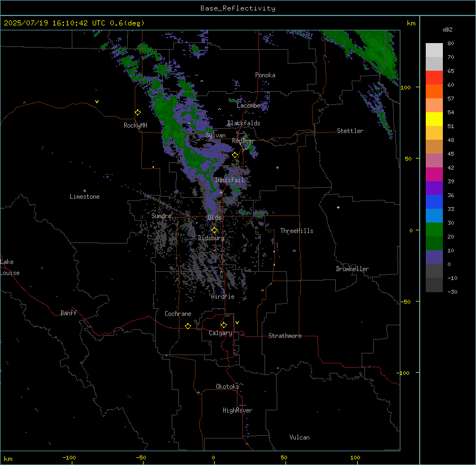The width and height of the screenshot is (476, 465).
Task: Click the Vulcan label
Action: pyautogui.click(x=300, y=437)
